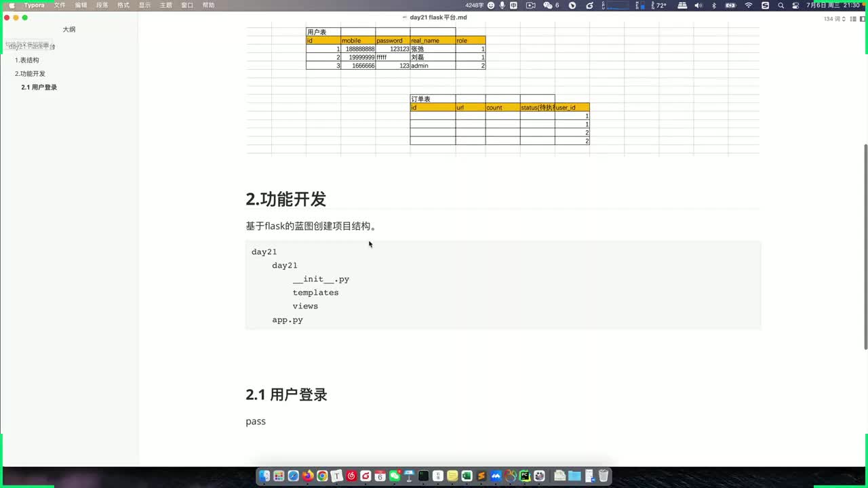Open Calendar from the dock
The image size is (868, 488).
tap(380, 476)
